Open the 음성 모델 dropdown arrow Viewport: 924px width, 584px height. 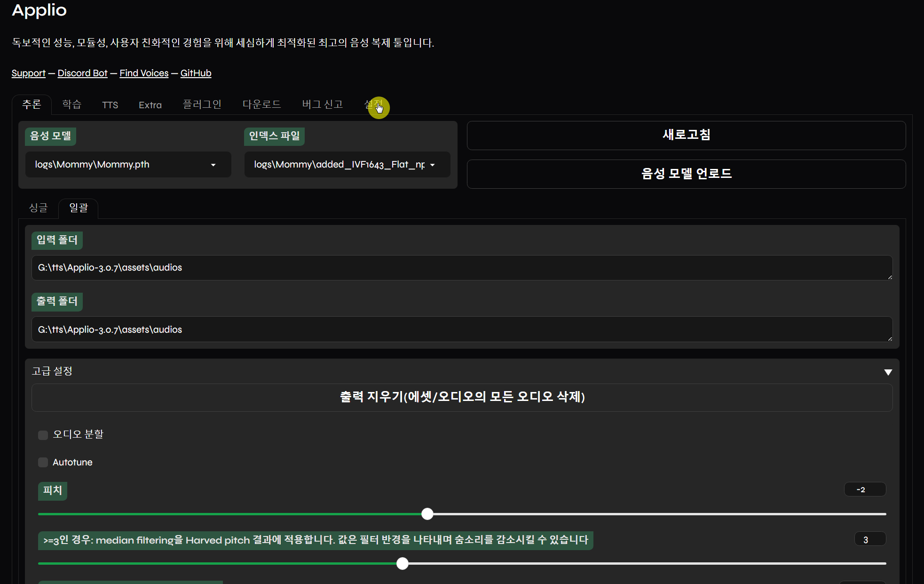[x=213, y=165]
